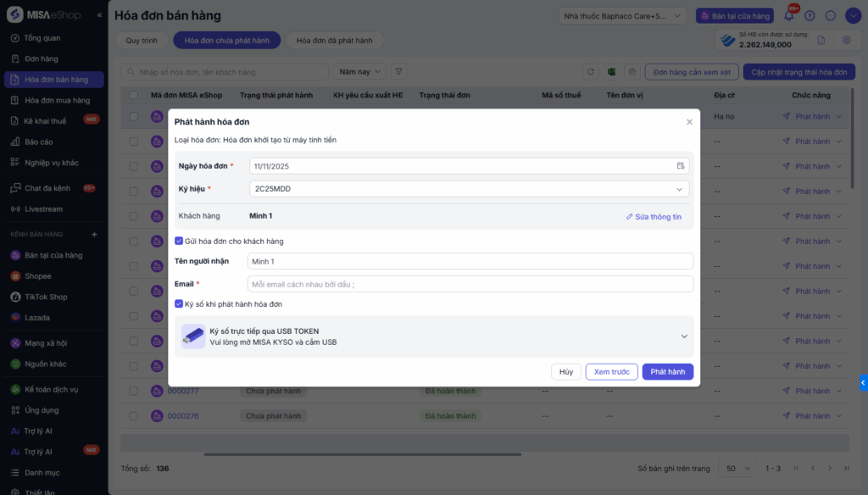This screenshot has width=868, height=495.
Task: Open Hóa đơn mua hàng in sidebar
Action: point(57,100)
